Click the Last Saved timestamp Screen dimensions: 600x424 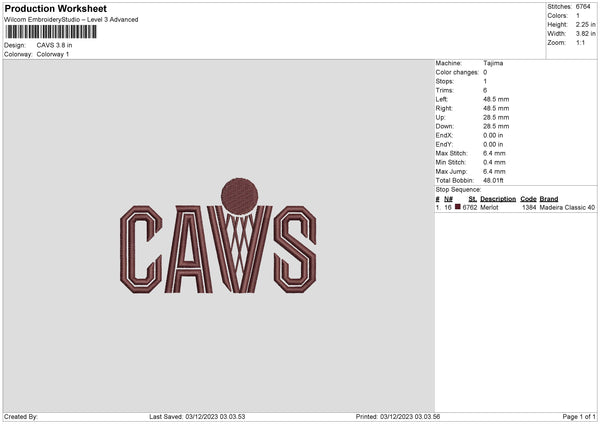(x=197, y=417)
